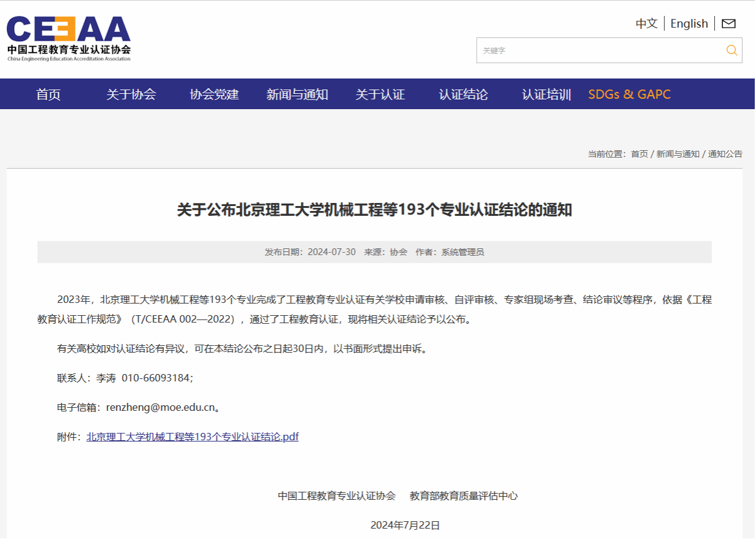
Task: Click the 当前位置 label
Action: 607,154
